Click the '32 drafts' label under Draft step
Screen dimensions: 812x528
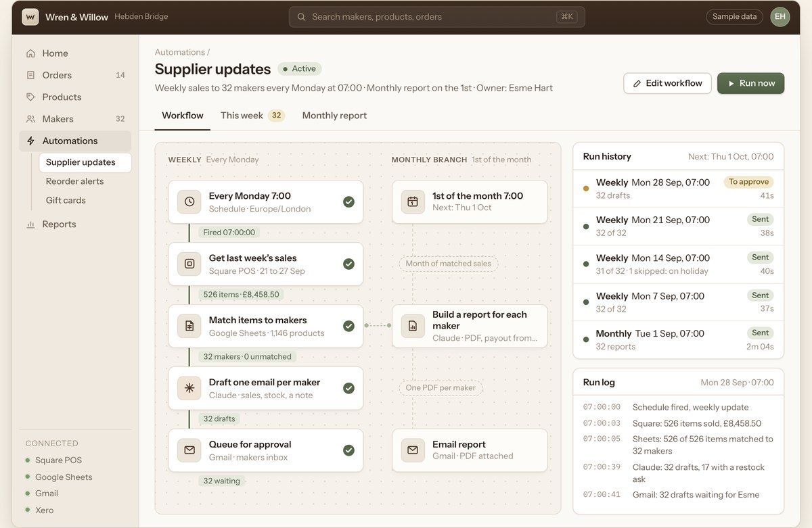pos(219,419)
